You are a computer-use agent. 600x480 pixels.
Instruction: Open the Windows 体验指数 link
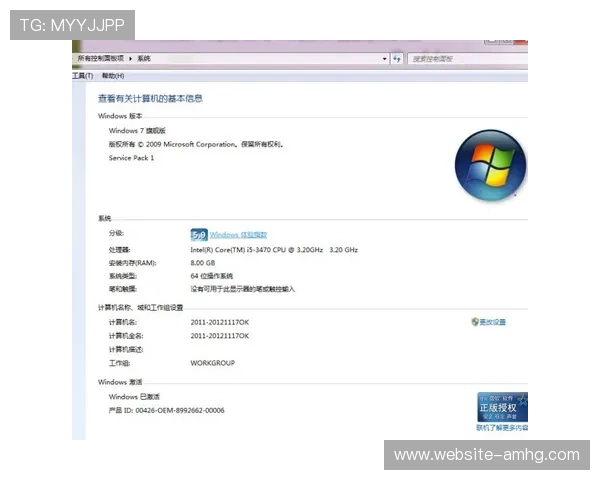pos(238,235)
